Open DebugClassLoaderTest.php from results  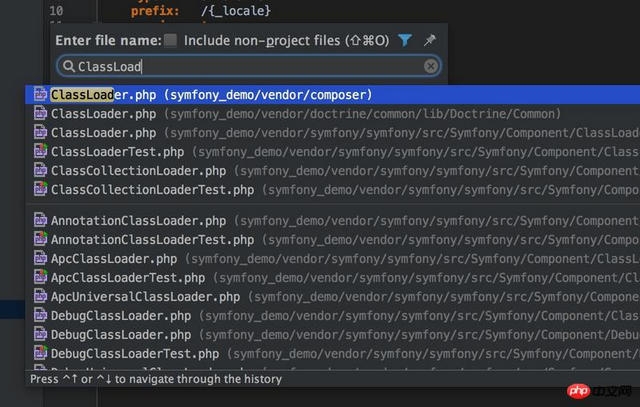click(135, 353)
